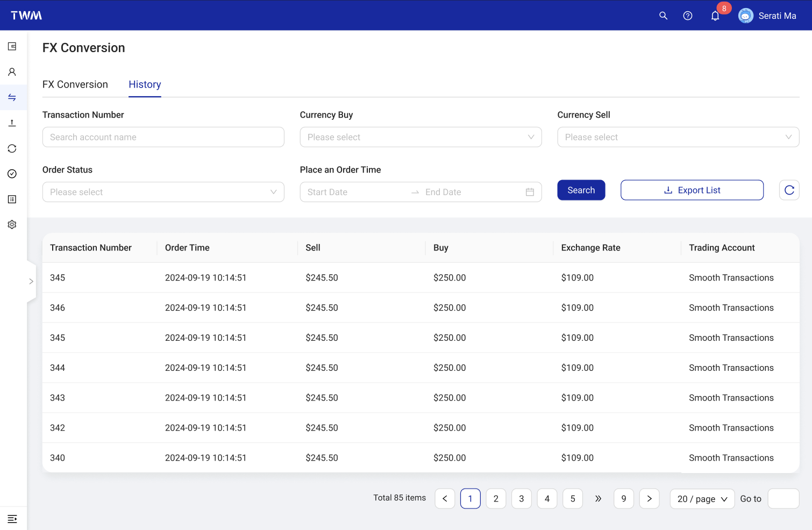This screenshot has width=812, height=530.
Task: Go to page 9
Action: pyautogui.click(x=624, y=498)
